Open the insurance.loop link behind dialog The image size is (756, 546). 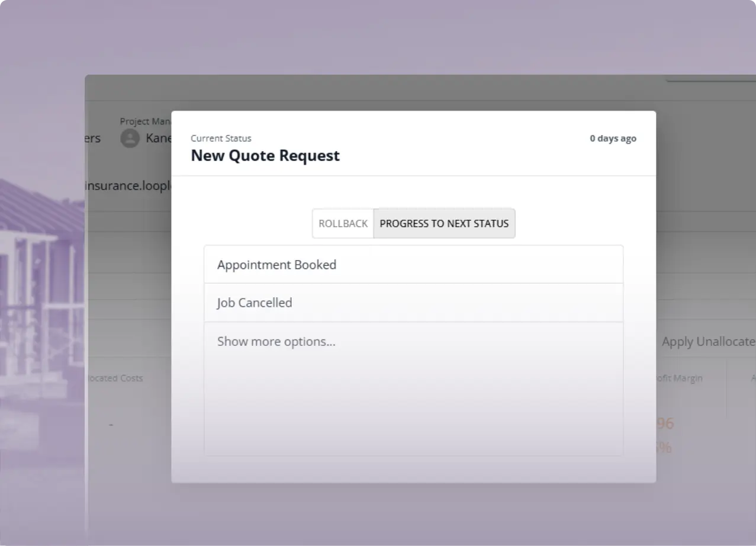(128, 186)
